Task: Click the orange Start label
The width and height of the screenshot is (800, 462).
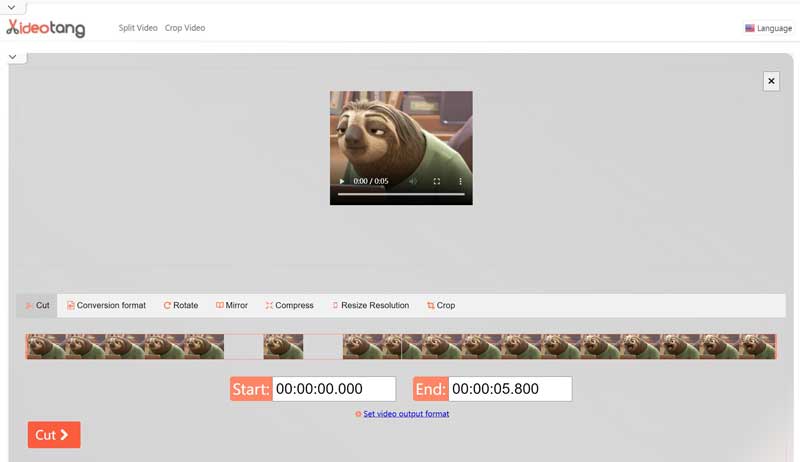Action: pyautogui.click(x=251, y=389)
